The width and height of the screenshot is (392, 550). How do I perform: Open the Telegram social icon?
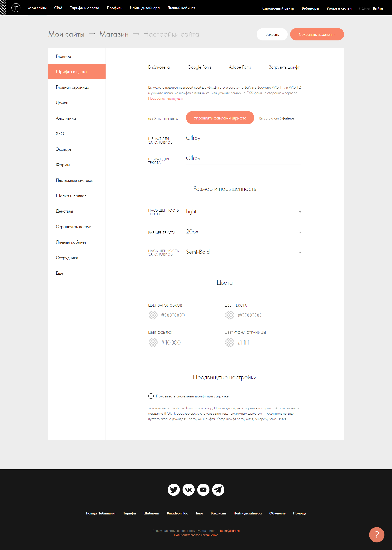218,489
